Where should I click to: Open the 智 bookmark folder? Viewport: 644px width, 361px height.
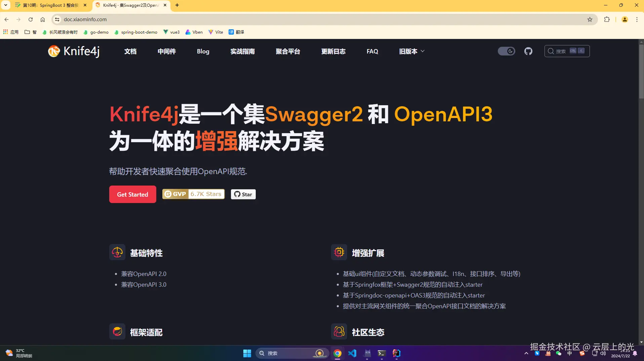(x=31, y=32)
